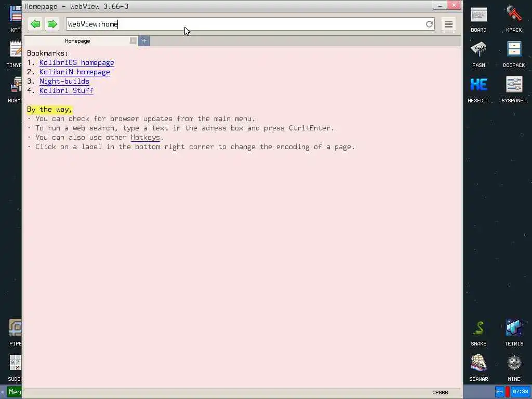This screenshot has width=532, height=399.
Task: Select the Homepage tab
Action: 77,41
